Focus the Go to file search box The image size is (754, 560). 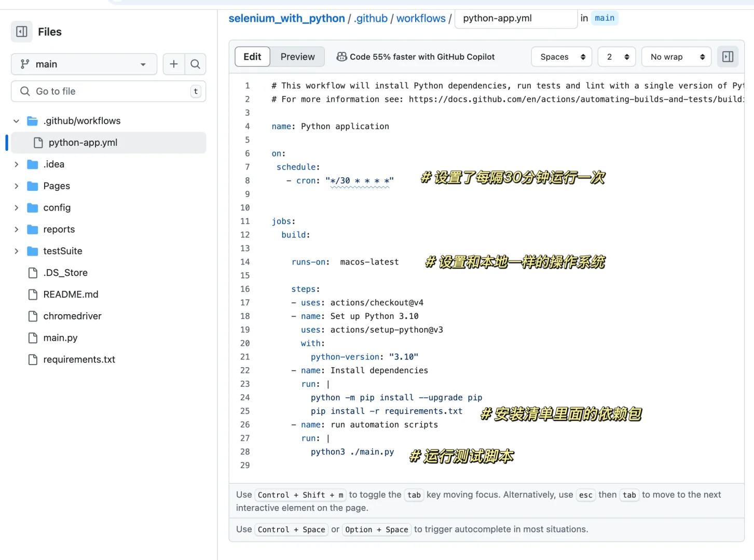[108, 91]
